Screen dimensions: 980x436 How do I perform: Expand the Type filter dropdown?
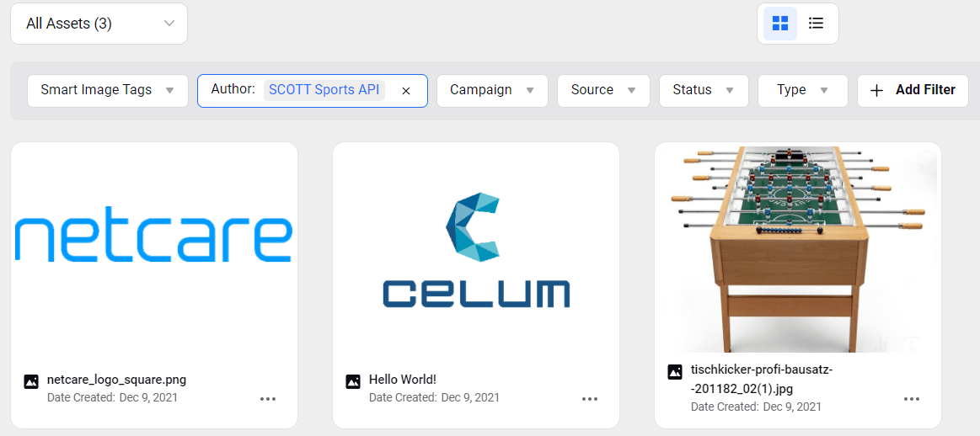point(802,90)
